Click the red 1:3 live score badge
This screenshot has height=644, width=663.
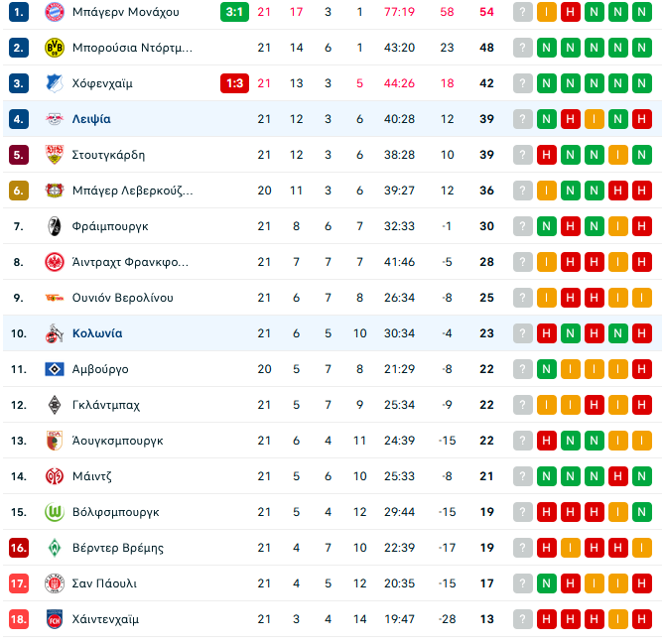point(234,83)
